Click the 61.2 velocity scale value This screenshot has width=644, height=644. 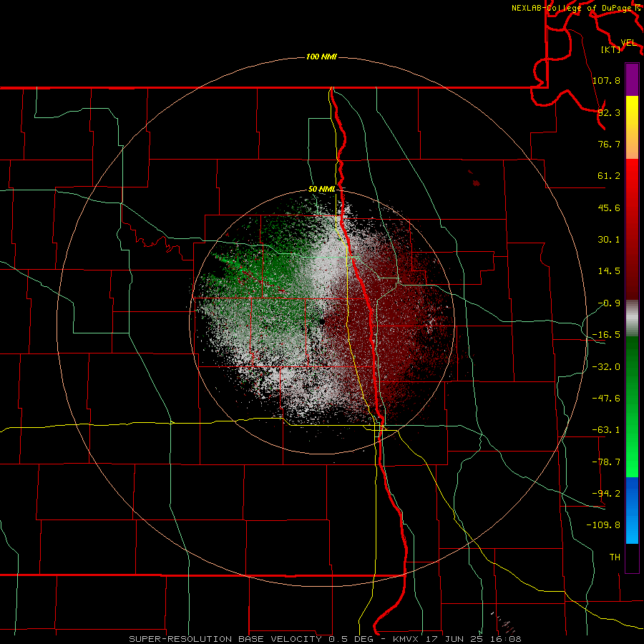[609, 176]
